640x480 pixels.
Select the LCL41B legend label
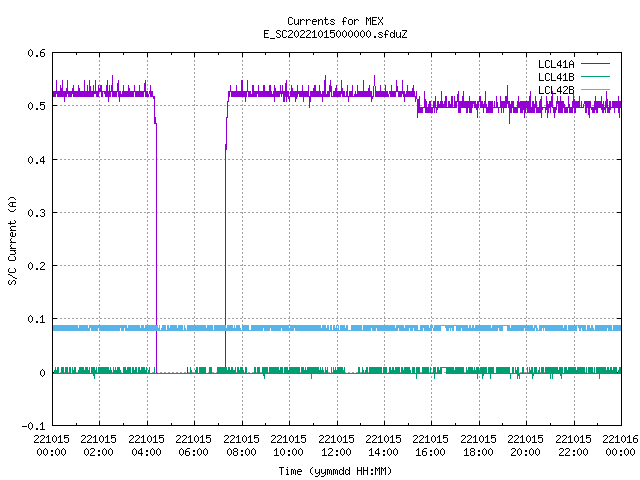pos(556,77)
